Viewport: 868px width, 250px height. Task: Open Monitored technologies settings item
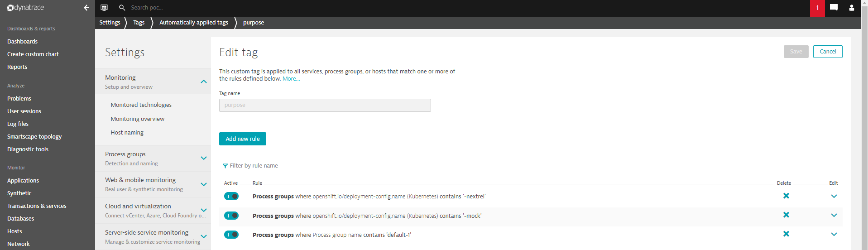141,105
